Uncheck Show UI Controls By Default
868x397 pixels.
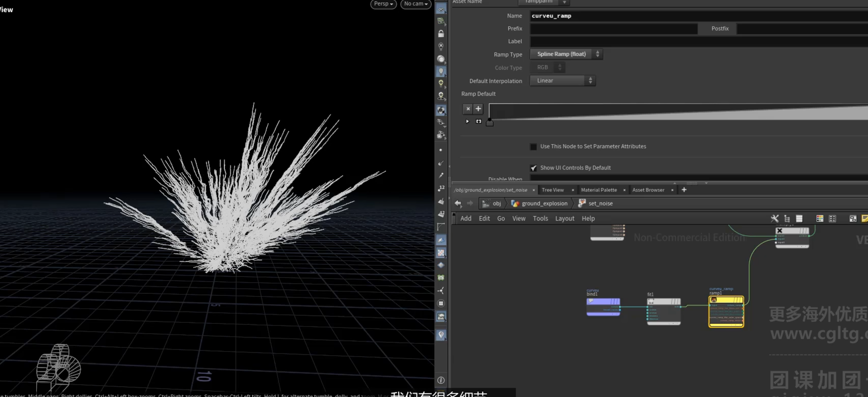click(x=533, y=168)
